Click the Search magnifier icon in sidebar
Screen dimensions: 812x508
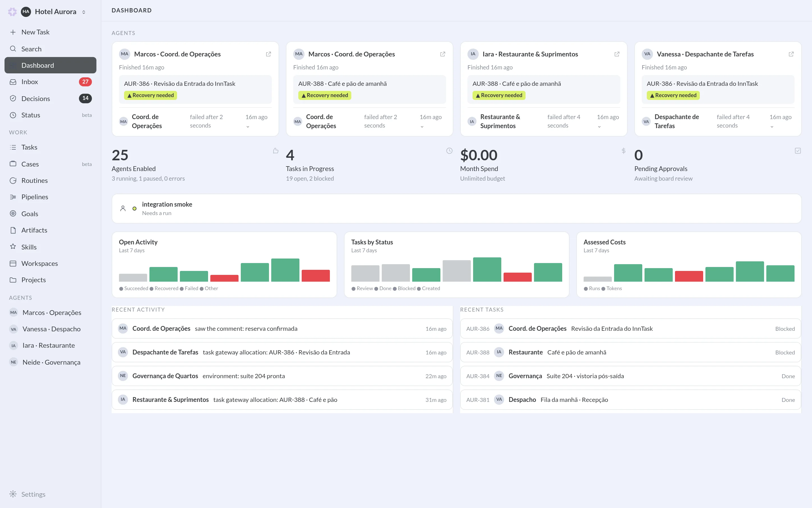[13, 49]
